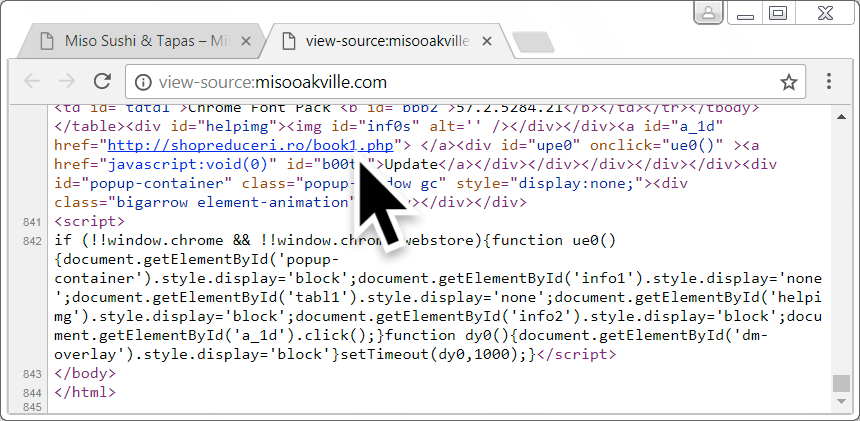Click the opening <script> tag text
Viewport: 860px width, 421px height.
90,221
